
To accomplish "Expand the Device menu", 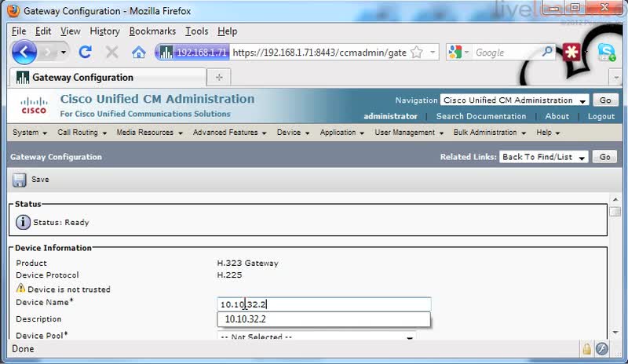I will click(293, 133).
